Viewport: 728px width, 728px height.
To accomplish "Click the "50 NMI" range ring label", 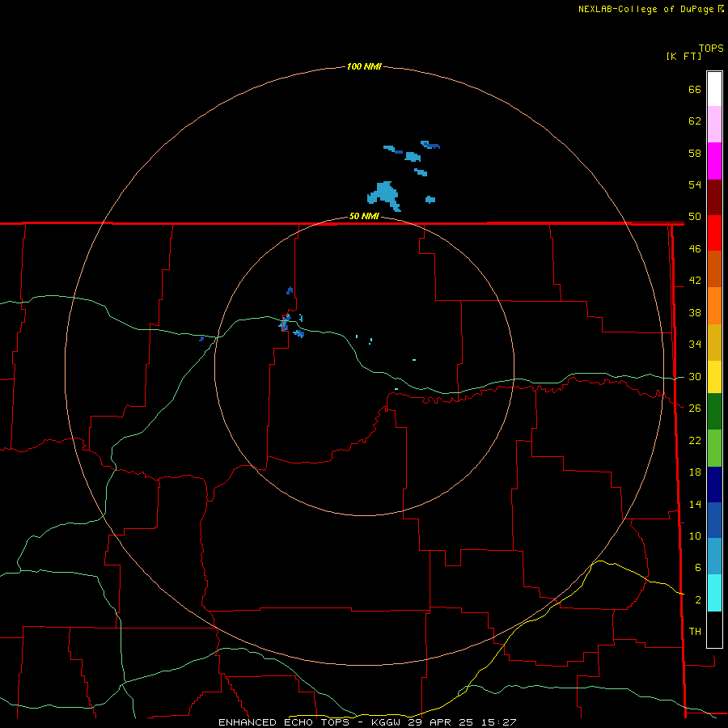I will [364, 217].
